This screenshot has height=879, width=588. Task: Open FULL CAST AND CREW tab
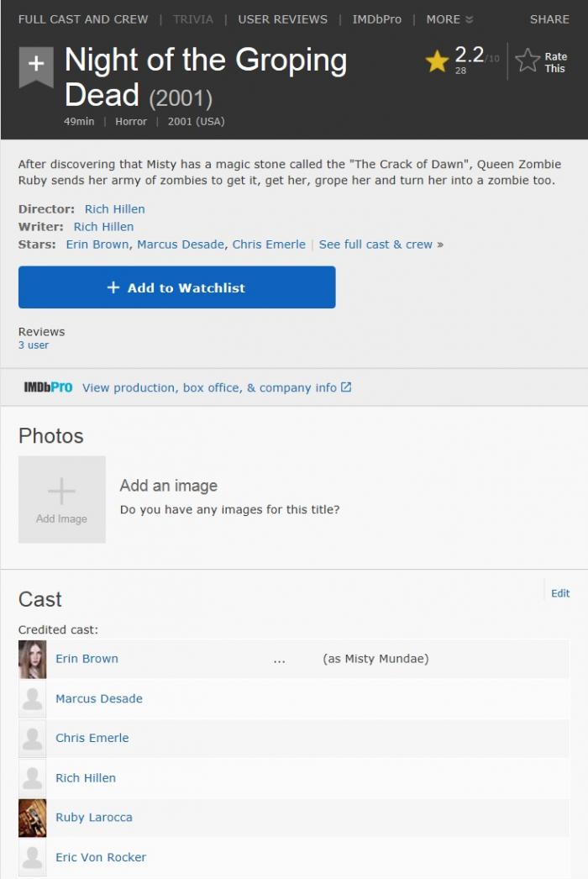pos(83,19)
